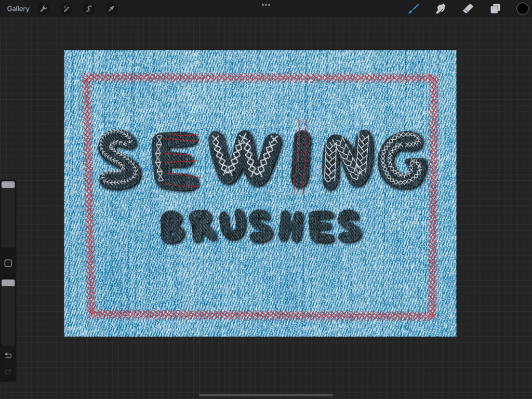This screenshot has width=532, height=399.
Task: Select the Brush tool
Action: (414, 9)
